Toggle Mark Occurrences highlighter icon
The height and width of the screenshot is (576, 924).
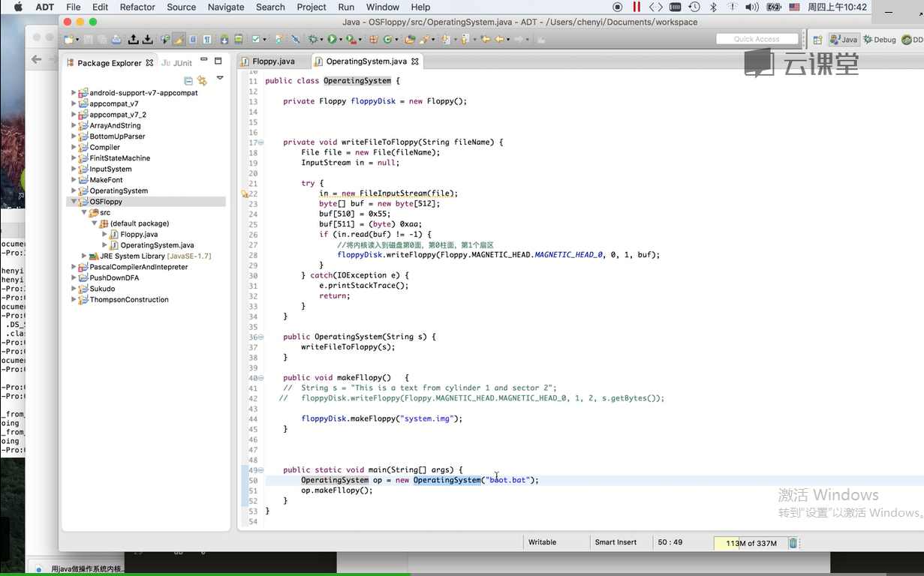[x=179, y=40]
